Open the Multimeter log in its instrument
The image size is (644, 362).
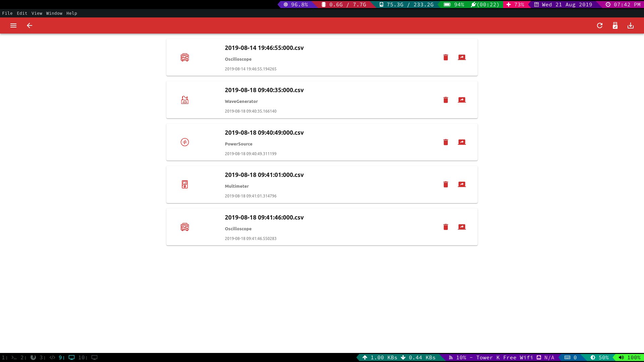click(462, 184)
